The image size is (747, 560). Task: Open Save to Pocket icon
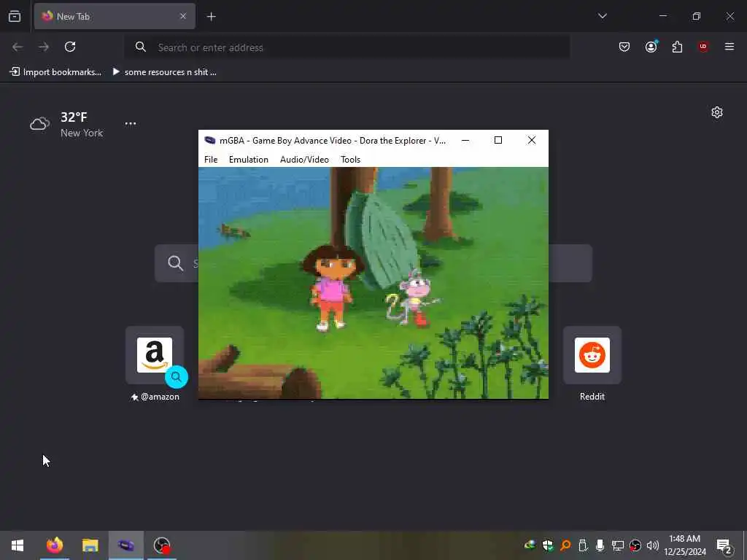624,47
